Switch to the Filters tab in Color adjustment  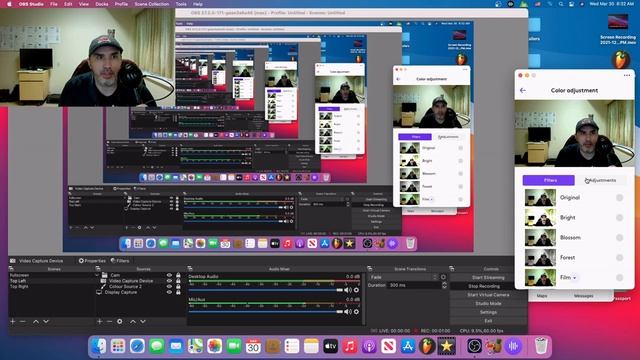pos(549,180)
